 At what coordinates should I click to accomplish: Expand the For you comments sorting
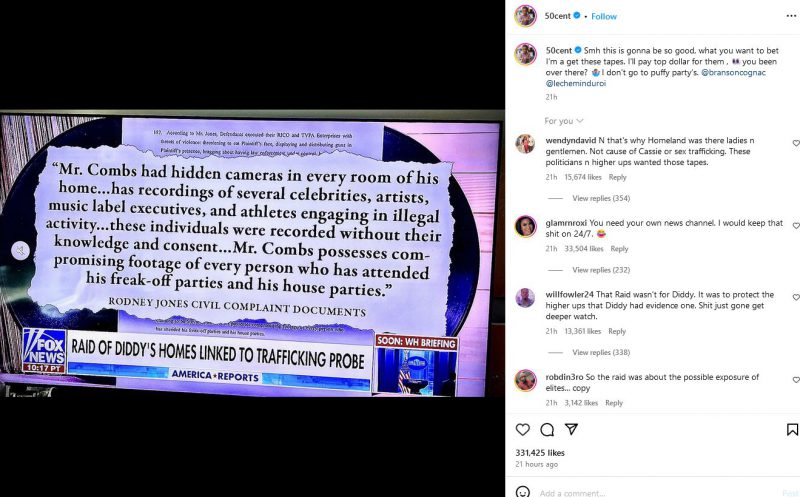(x=564, y=121)
